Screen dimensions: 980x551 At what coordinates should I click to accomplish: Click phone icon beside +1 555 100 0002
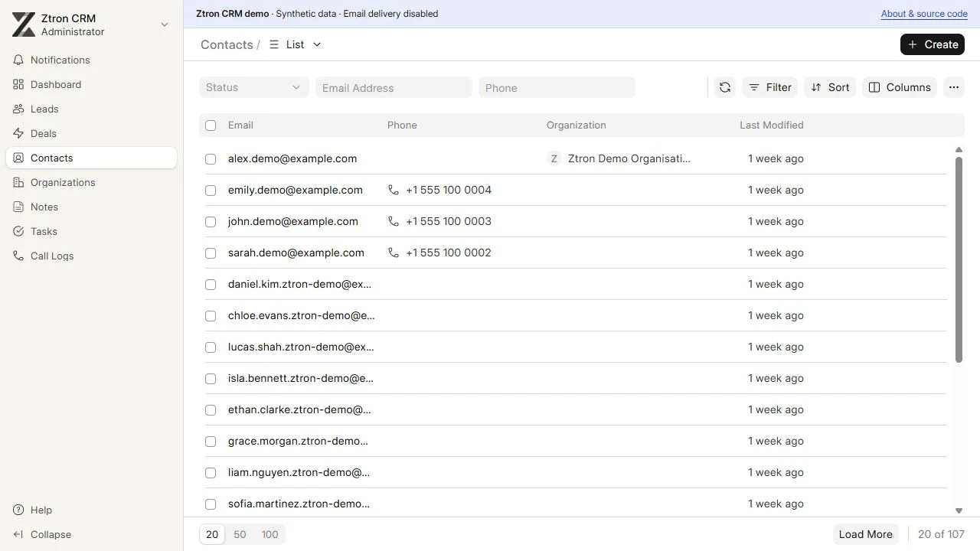click(x=394, y=253)
